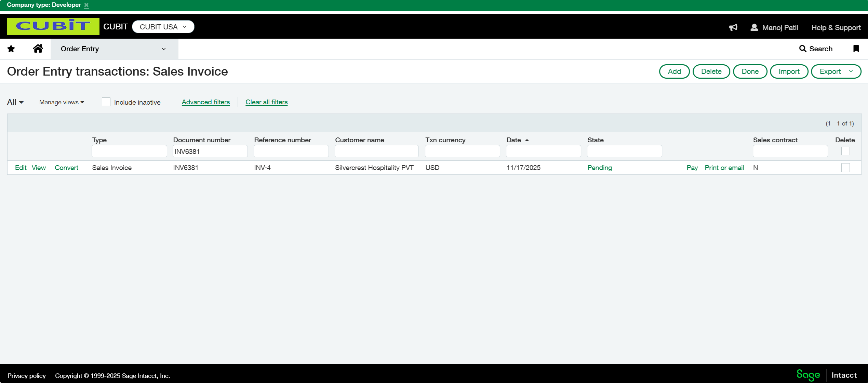Click the CUBIT logo
The image size is (868, 383).
(53, 26)
